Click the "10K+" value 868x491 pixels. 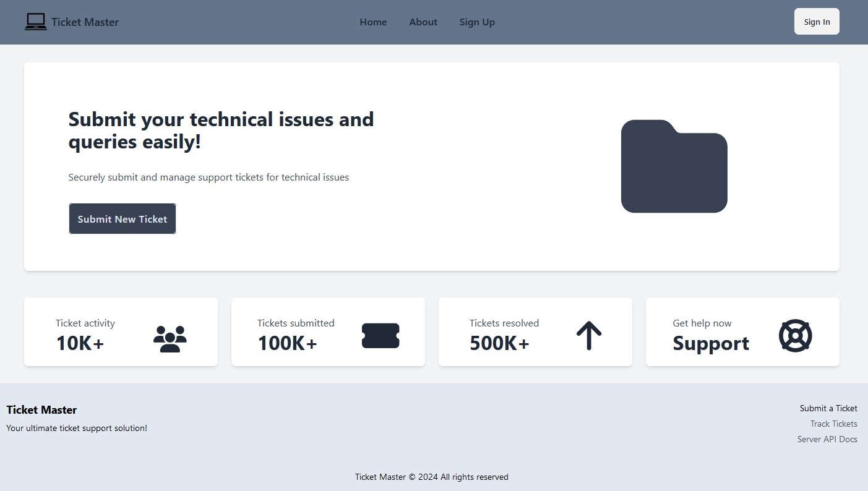(80, 343)
